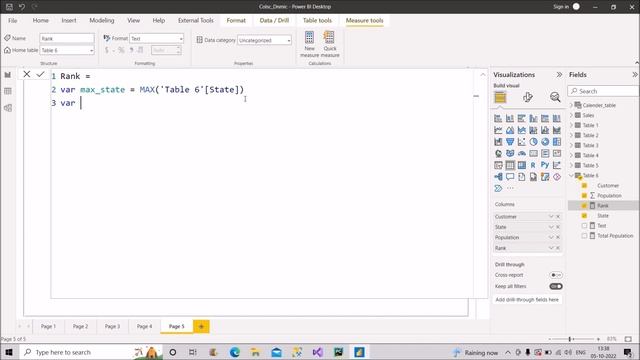Expand the Sales table node
Viewport: 640px width, 360px height.
(571, 116)
